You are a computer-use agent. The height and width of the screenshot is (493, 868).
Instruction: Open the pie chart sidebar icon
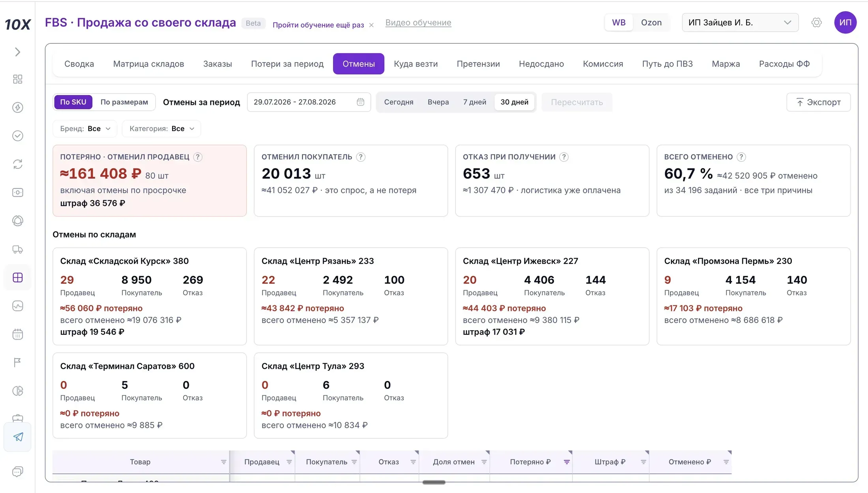click(x=17, y=391)
